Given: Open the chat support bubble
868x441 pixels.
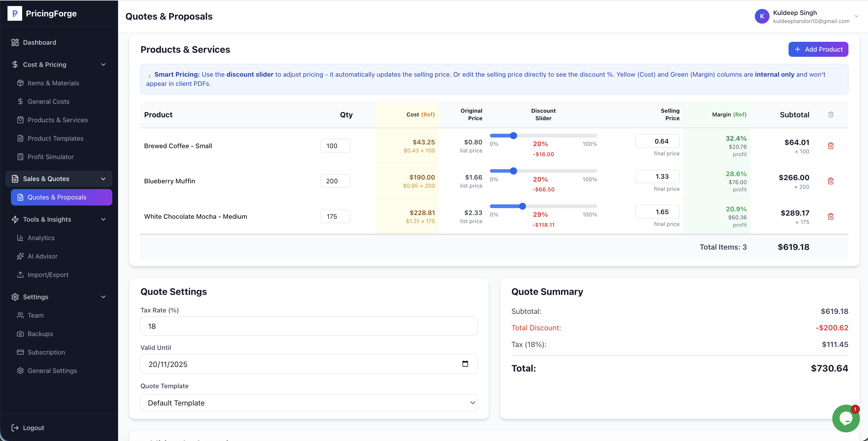Looking at the screenshot, I should pyautogui.click(x=846, y=418).
